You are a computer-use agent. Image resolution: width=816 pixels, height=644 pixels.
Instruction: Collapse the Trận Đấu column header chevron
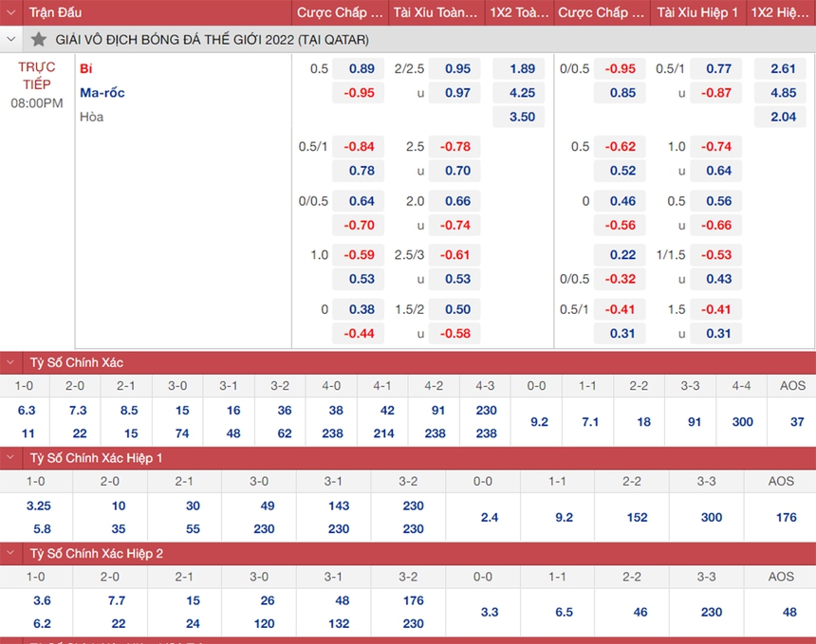9,12
